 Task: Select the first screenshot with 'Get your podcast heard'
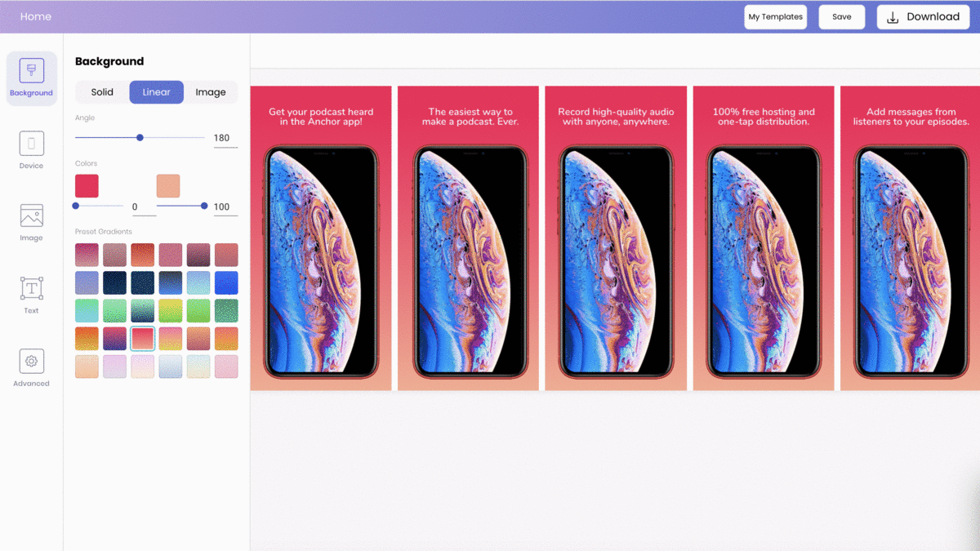321,238
